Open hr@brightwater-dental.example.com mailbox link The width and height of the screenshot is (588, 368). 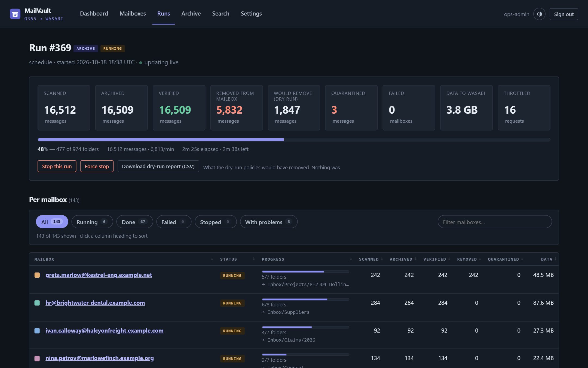pos(95,303)
